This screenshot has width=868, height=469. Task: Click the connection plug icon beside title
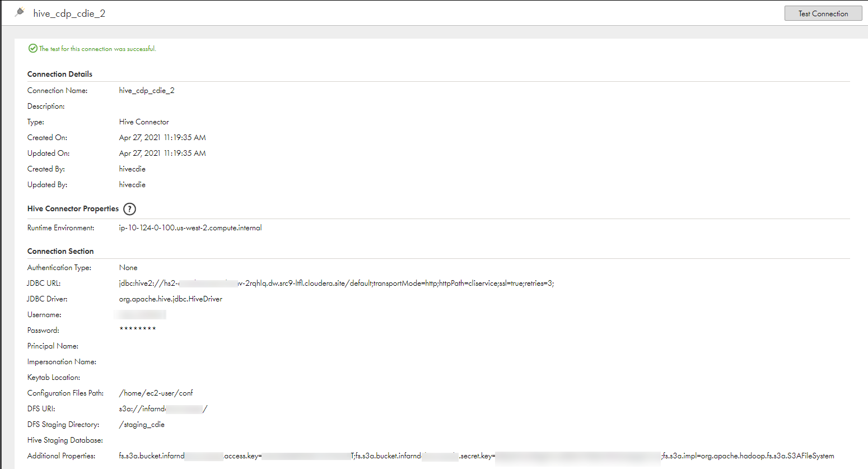[20, 12]
